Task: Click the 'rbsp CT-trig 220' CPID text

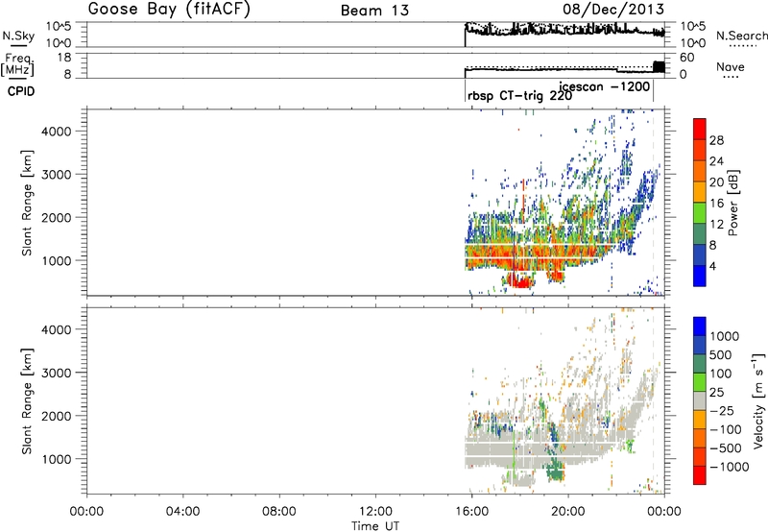Action: coord(519,95)
